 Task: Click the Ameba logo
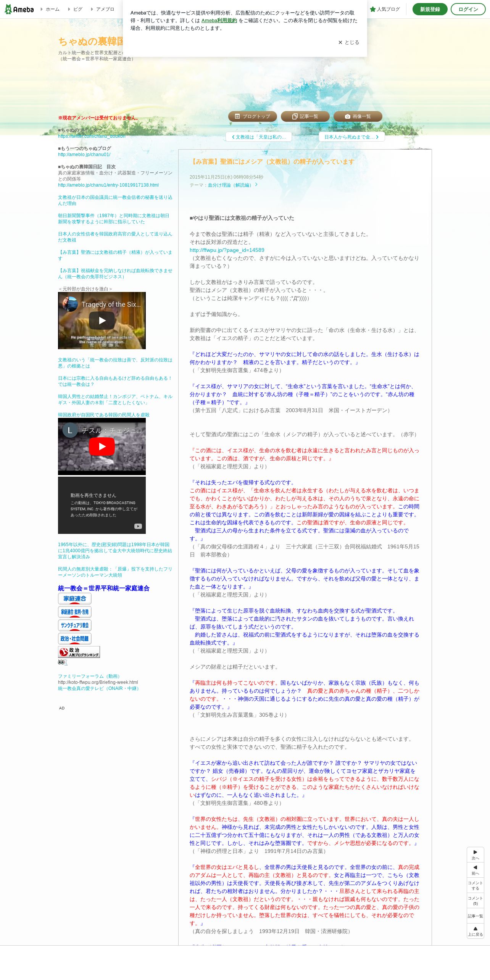click(x=19, y=9)
